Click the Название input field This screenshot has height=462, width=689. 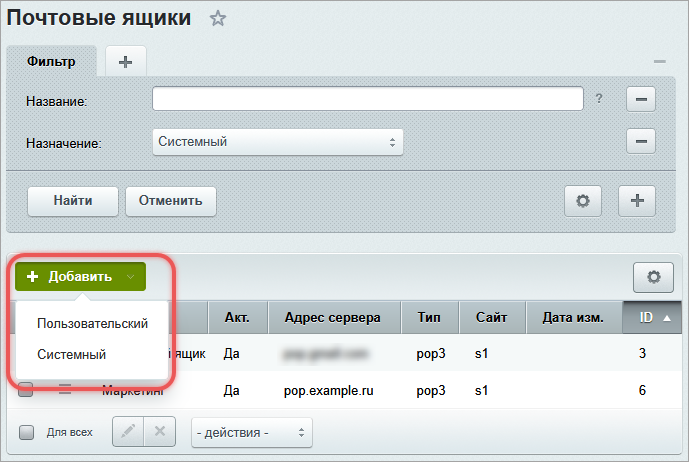(x=367, y=99)
